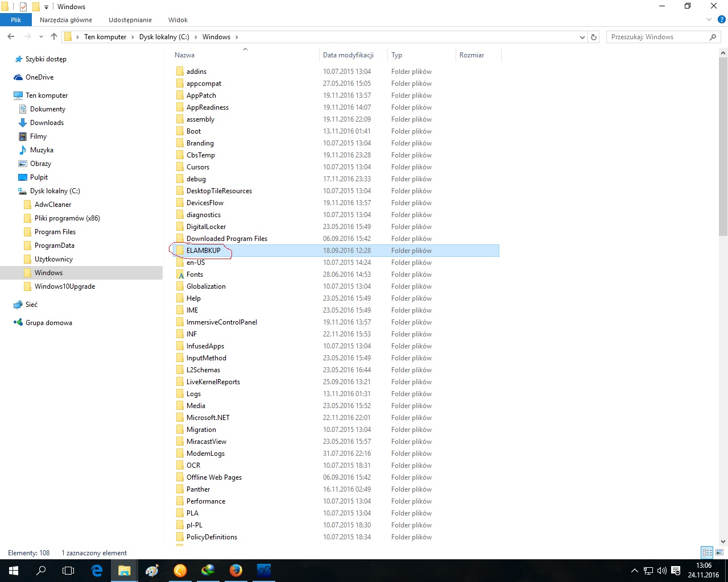
Task: Switch to large icons view
Action: pyautogui.click(x=719, y=552)
